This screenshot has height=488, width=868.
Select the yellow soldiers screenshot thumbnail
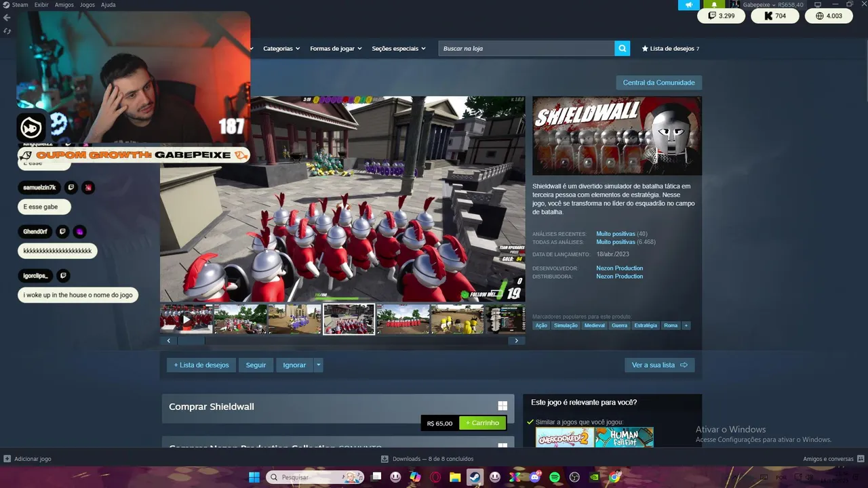[457, 319]
